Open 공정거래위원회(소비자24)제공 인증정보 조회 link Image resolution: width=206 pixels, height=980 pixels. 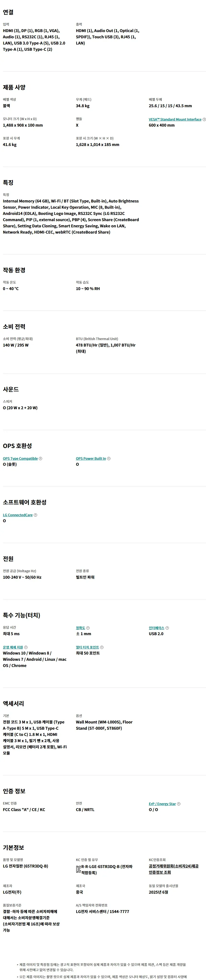point(174,869)
